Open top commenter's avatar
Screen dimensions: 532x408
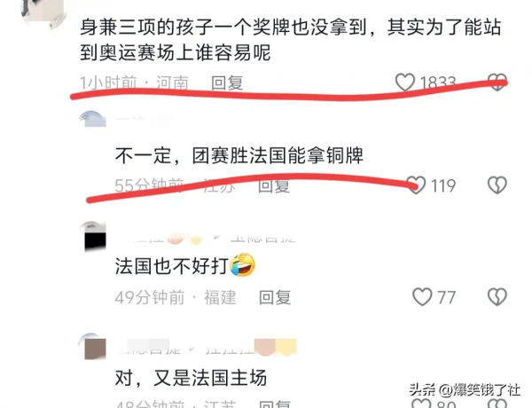coord(43,12)
